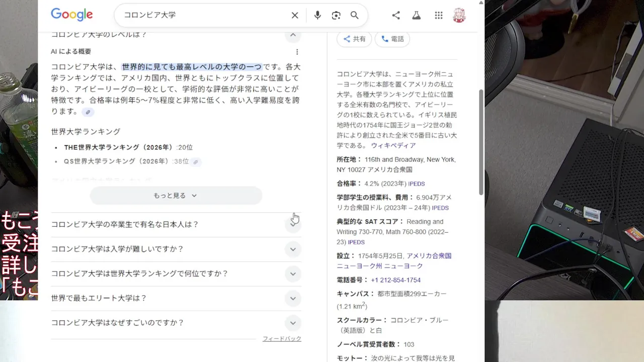Viewport: 644px width, 362px height.
Task: Call phone number +1 212-854-1754 link
Action: coord(395,280)
